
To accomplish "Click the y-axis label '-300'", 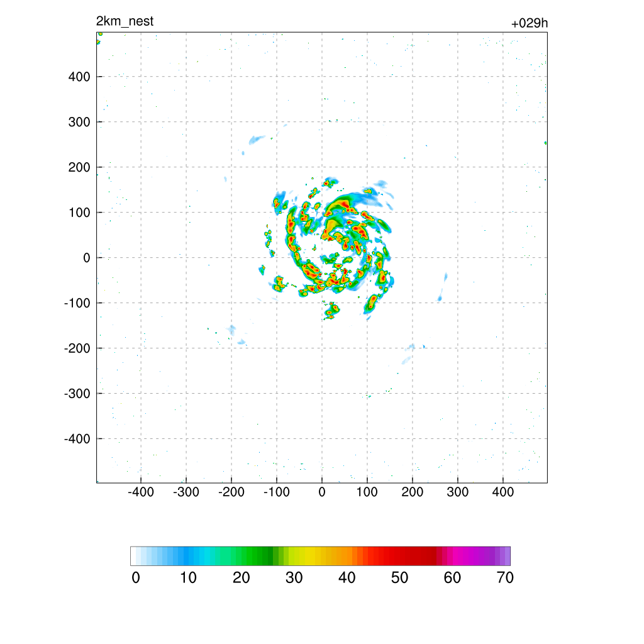I will [x=77, y=394].
